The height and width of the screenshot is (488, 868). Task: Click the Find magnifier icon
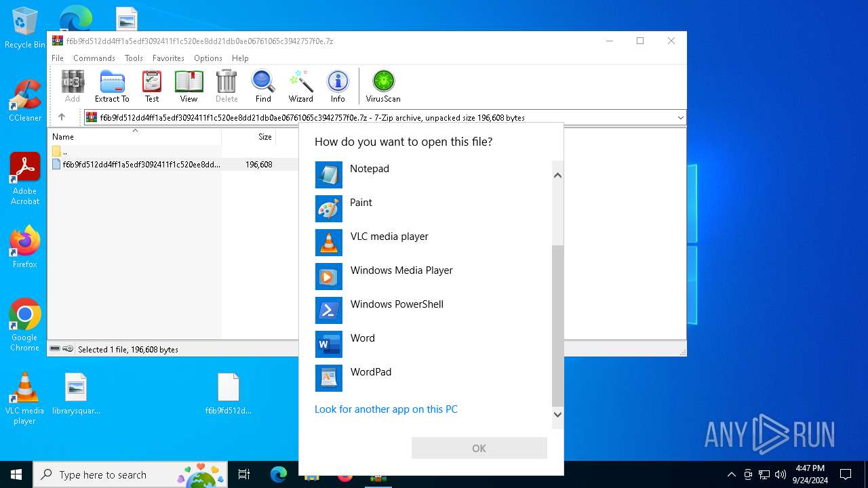pyautogui.click(x=263, y=86)
